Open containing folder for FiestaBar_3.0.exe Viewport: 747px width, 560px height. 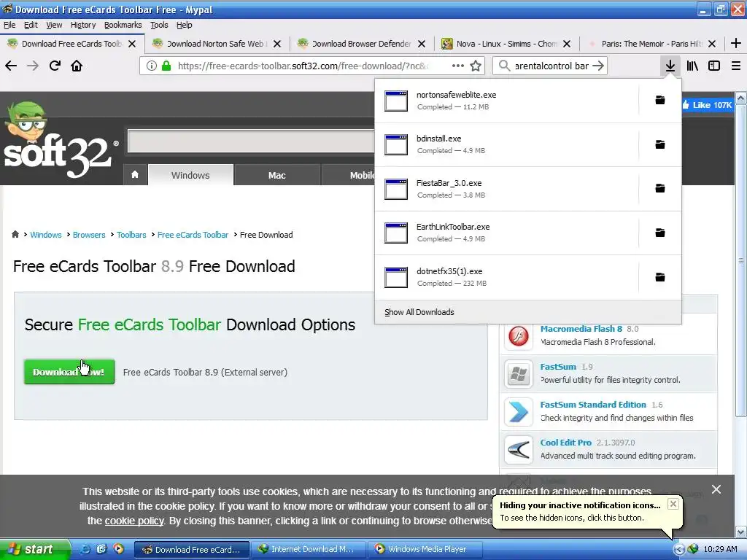click(x=659, y=189)
